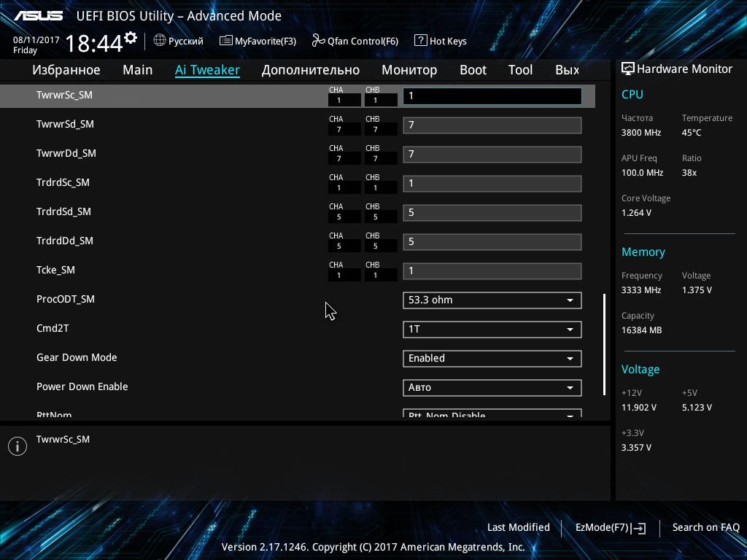
Task: Click the Tcke_SM value field
Action: pos(492,271)
